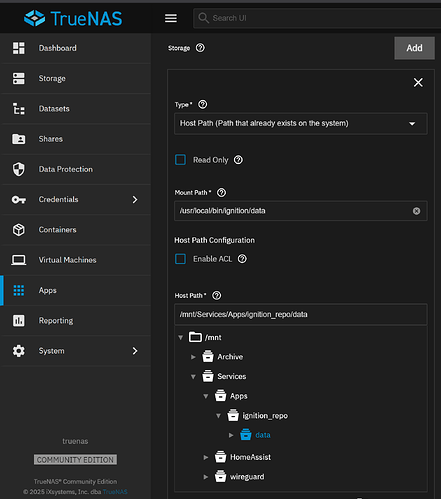Open the Host Path help tooltip

(x=217, y=295)
